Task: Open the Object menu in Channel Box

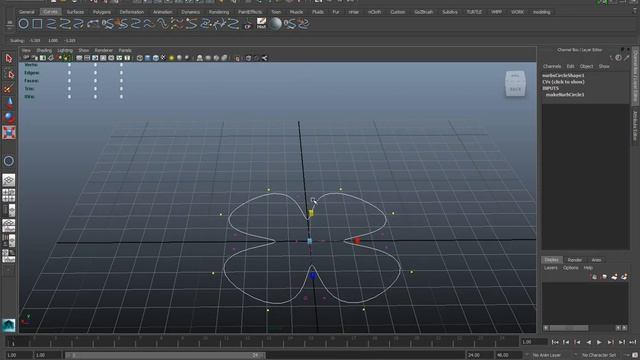Action: point(586,67)
